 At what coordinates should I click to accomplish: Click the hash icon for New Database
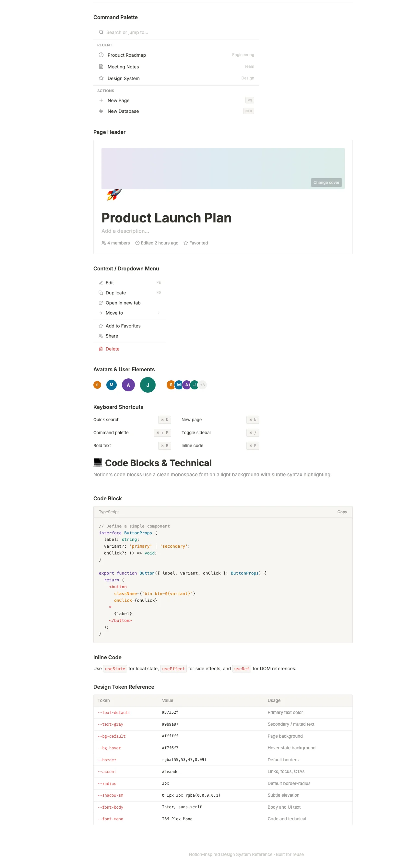[x=101, y=111]
